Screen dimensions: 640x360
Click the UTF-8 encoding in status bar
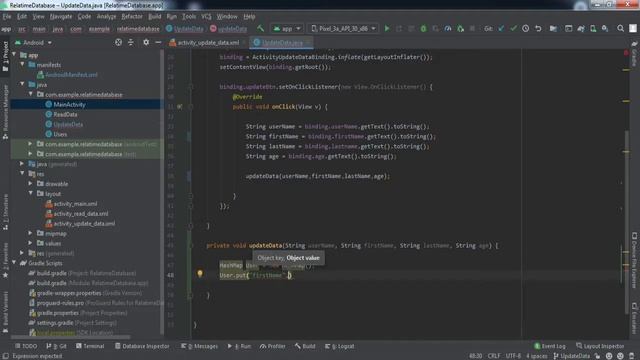coord(513,356)
